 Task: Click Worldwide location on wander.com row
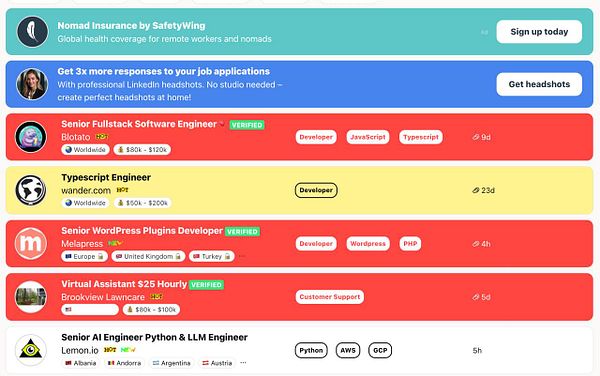pyautogui.click(x=85, y=203)
